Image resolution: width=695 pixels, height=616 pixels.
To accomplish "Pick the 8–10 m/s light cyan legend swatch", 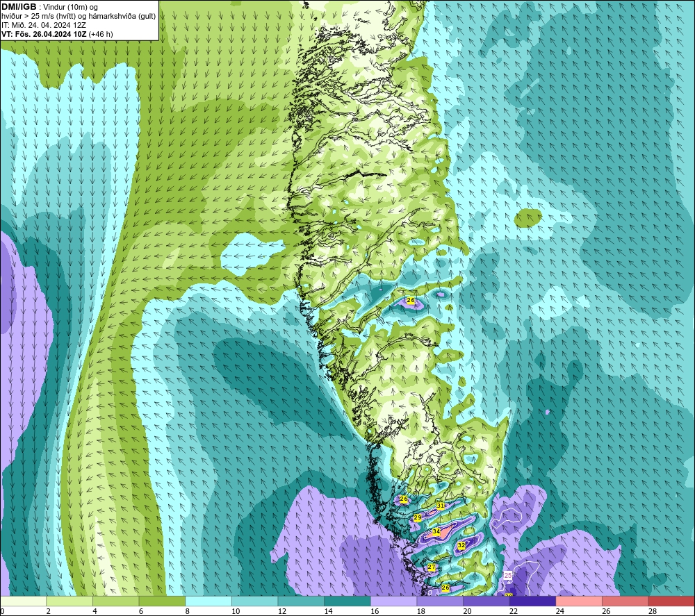I will click(208, 601).
